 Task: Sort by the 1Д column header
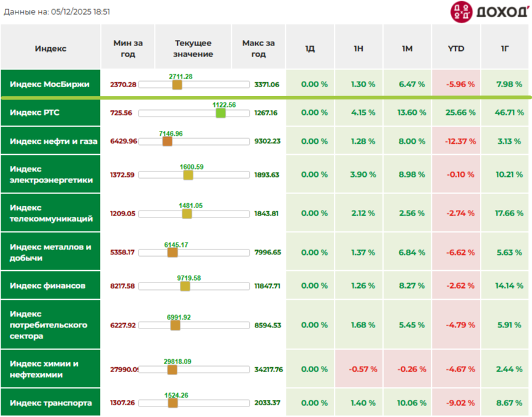click(x=310, y=47)
